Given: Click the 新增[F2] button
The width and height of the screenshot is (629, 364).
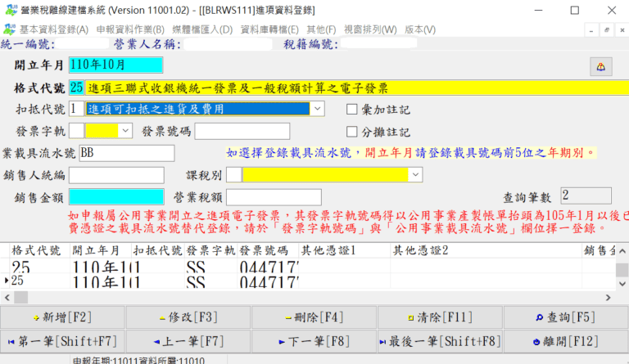Looking at the screenshot, I should [62, 317].
